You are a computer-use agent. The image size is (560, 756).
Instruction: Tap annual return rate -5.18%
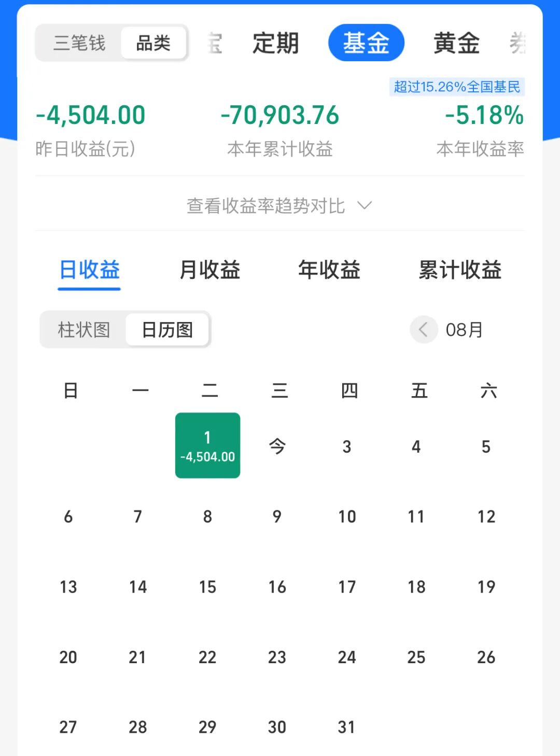coord(484,115)
